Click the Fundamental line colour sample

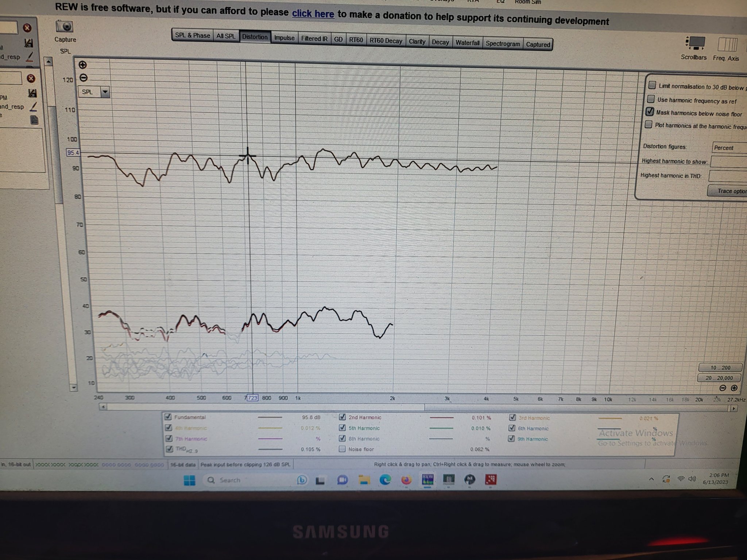(x=270, y=417)
